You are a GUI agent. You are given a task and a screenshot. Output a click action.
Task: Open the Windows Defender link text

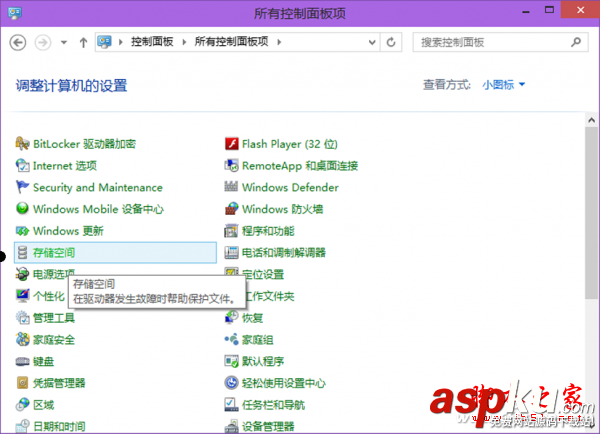point(290,188)
